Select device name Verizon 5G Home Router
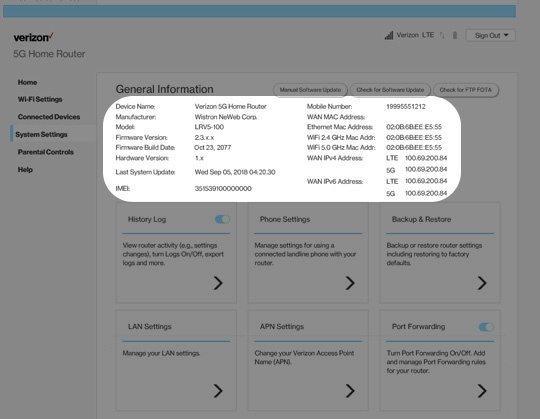Viewport: 540px width, 419px height. coord(230,107)
